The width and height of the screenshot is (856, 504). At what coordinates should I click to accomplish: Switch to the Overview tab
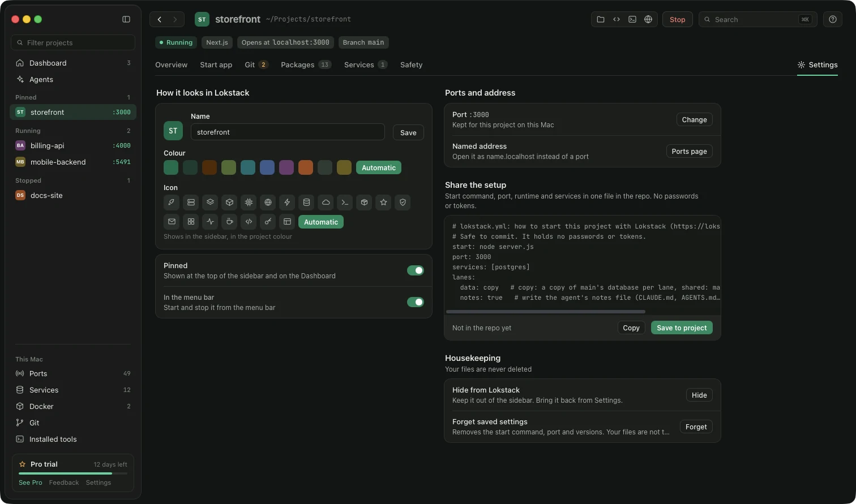point(171,64)
